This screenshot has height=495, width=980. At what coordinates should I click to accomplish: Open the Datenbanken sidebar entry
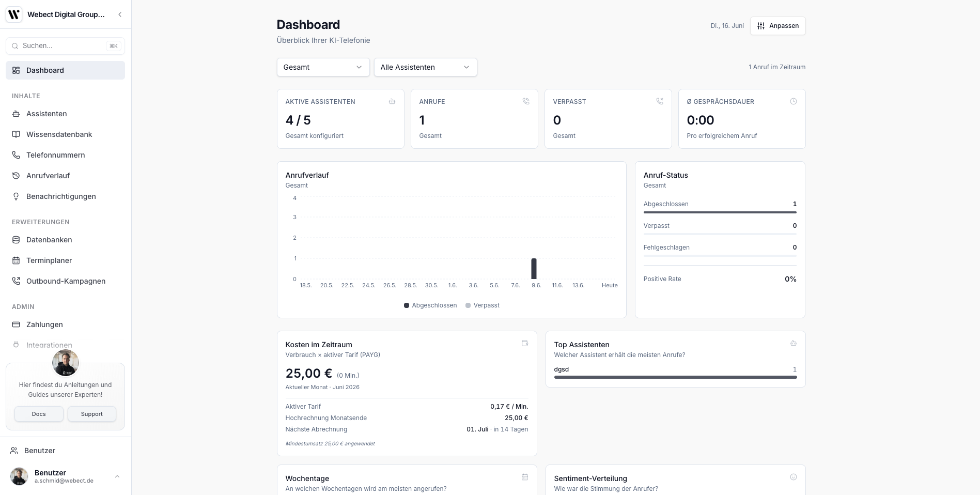coord(65,240)
